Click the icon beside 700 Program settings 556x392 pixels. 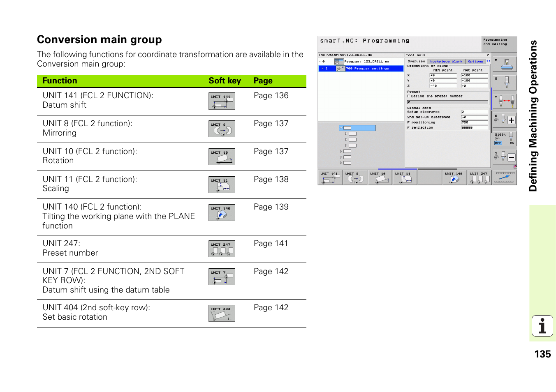[341, 69]
